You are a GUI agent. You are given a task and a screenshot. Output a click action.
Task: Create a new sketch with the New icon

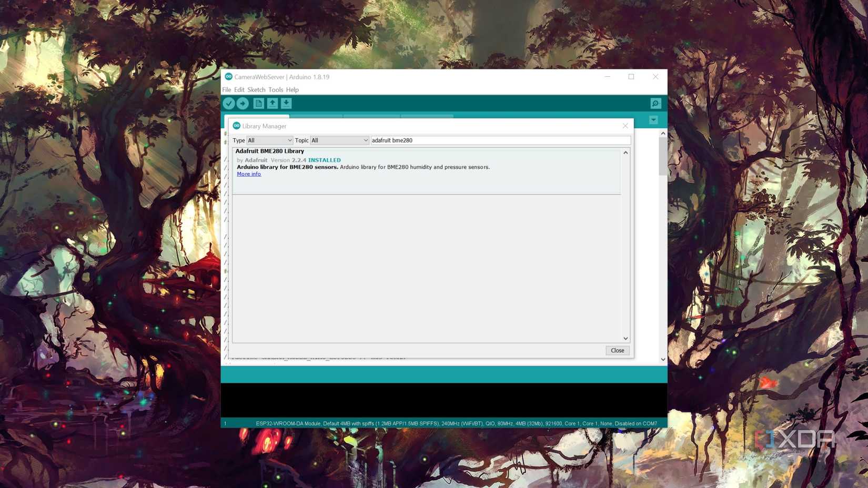point(258,103)
